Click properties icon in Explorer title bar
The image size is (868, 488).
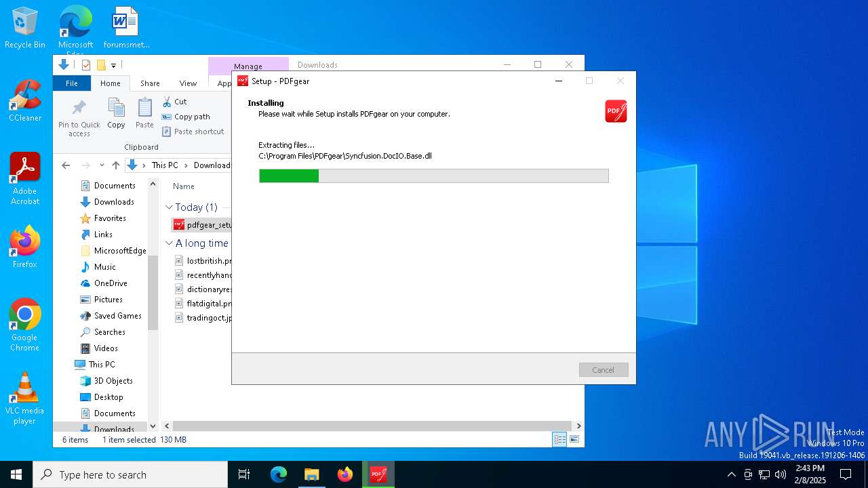[86, 65]
